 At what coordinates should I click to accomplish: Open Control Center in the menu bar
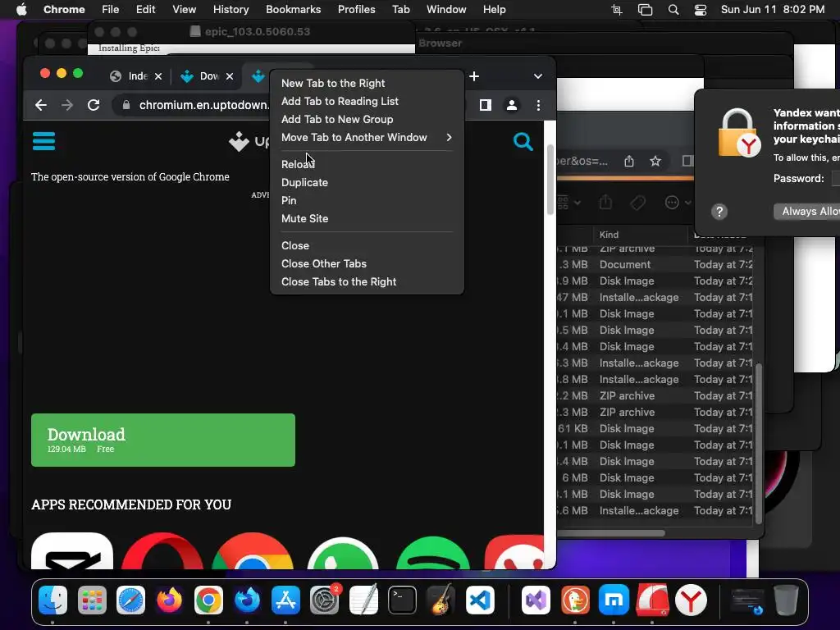coord(701,10)
